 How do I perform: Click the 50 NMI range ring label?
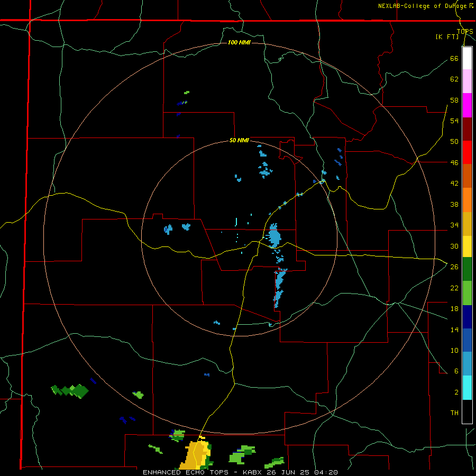239,140
